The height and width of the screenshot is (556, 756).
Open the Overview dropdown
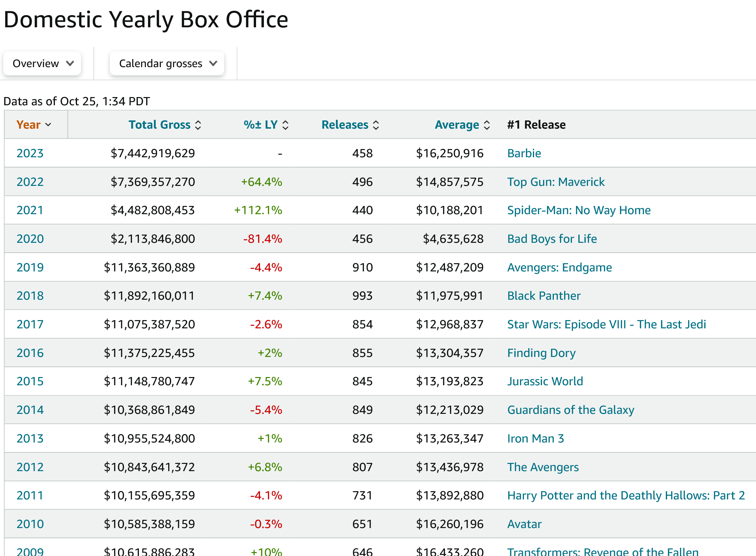point(42,63)
